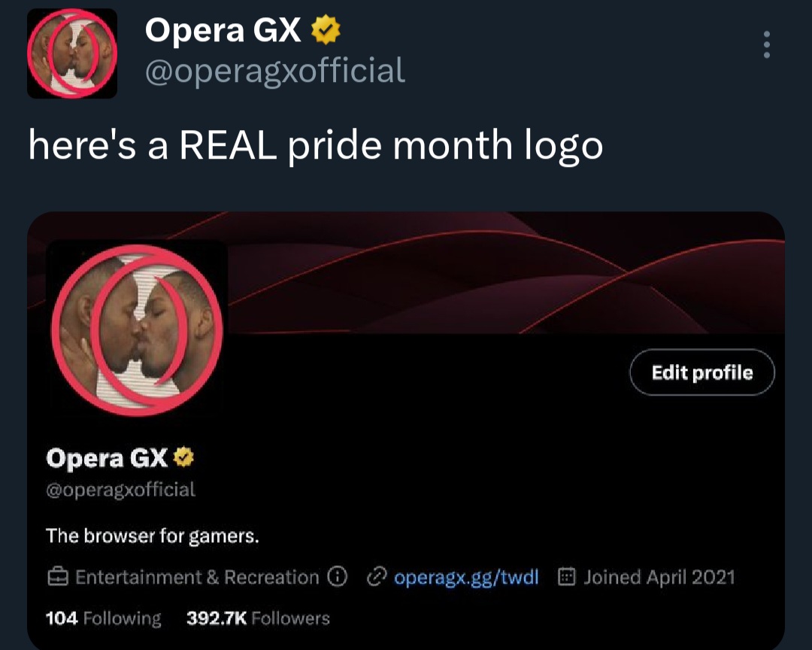View the 104 Following list
This screenshot has height=650, width=812.
104,618
